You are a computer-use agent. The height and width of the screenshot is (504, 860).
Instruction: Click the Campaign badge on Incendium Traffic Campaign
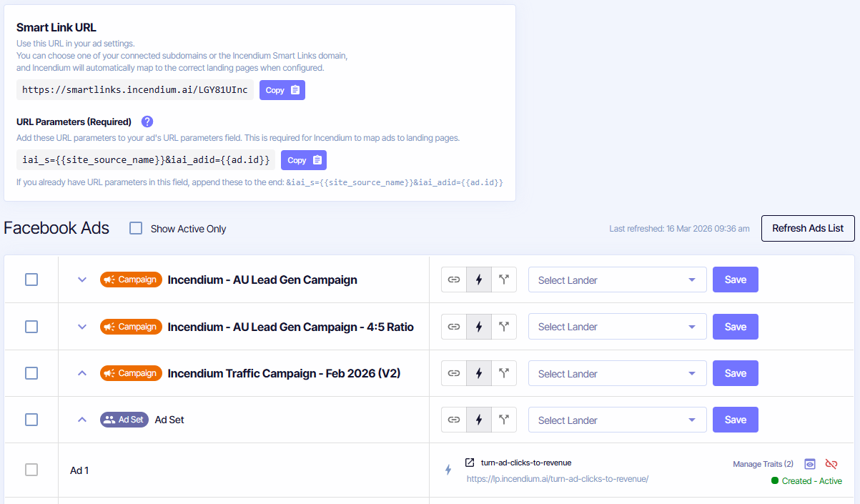coord(131,373)
